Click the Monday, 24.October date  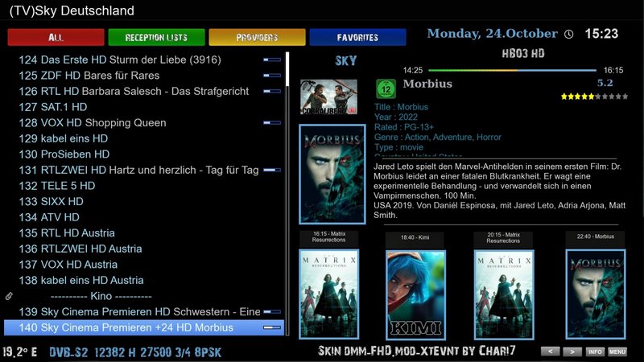492,34
